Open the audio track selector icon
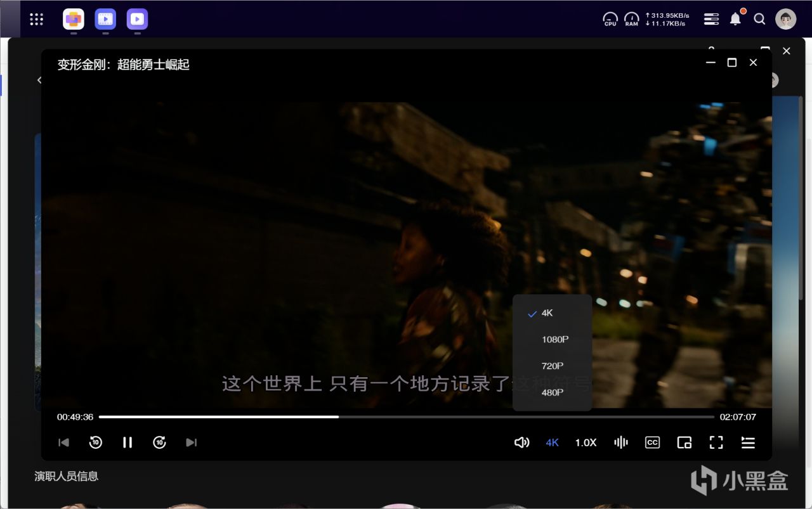The width and height of the screenshot is (812, 509). 621,442
